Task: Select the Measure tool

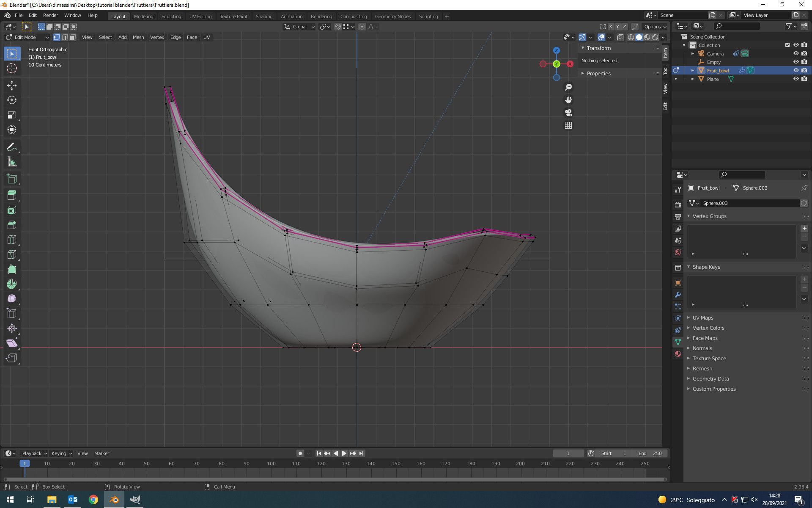Action: pyautogui.click(x=12, y=162)
